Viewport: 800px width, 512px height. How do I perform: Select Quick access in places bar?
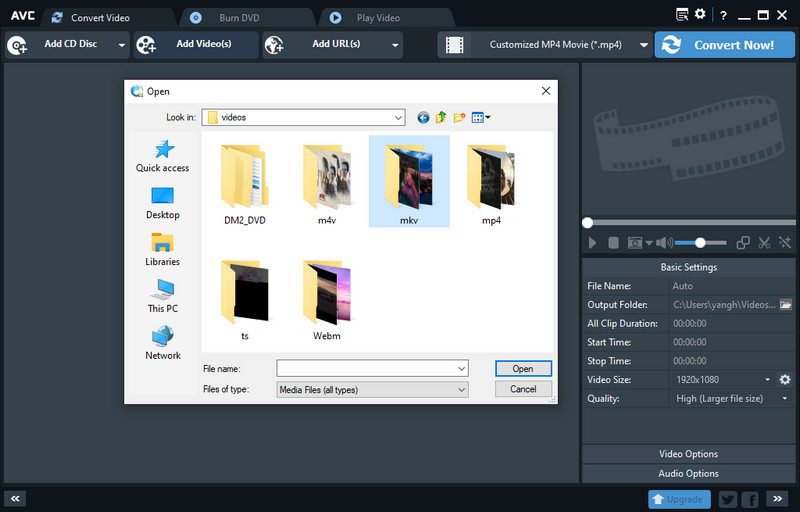[162, 156]
